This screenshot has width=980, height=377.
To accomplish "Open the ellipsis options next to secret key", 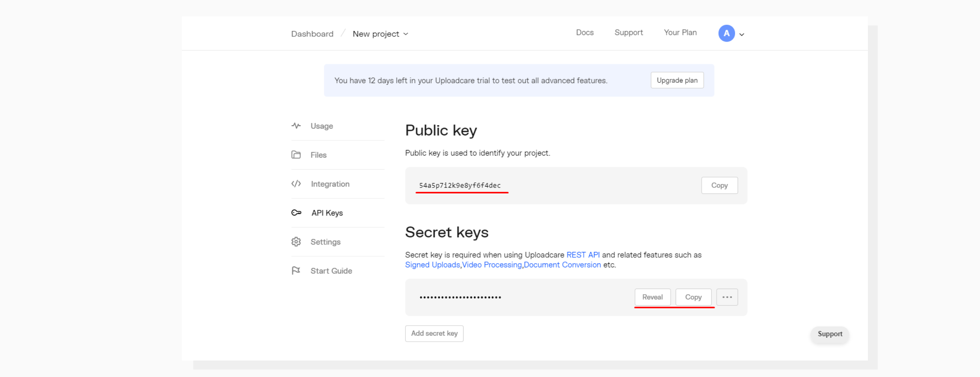I will point(727,297).
